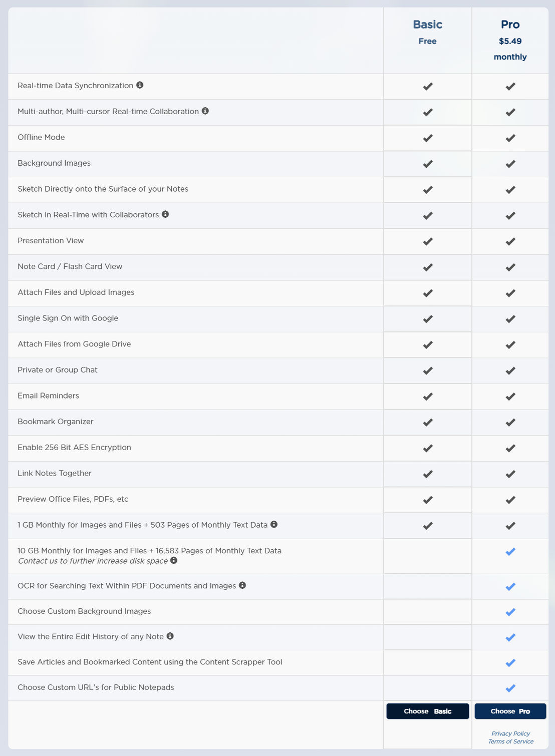Click blue Pro checkmark for Content Scrapper Tool row
Screen dimensions: 555x756
[x=510, y=663]
